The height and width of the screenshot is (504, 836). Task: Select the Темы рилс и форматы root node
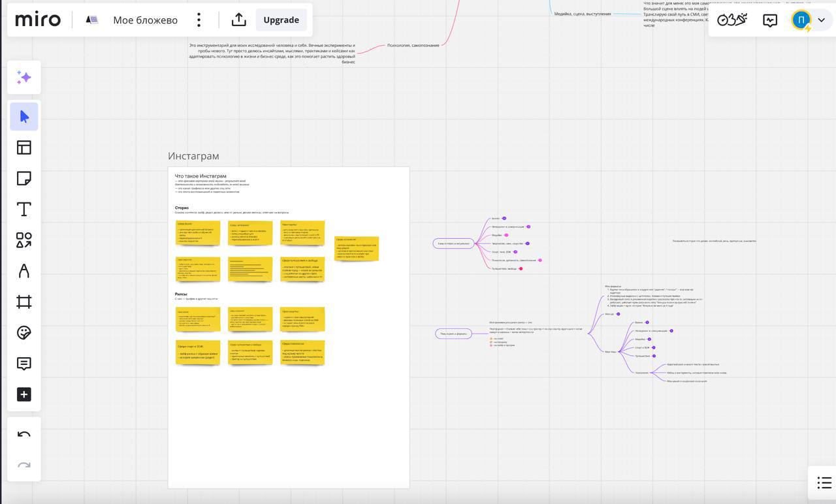(x=453, y=334)
